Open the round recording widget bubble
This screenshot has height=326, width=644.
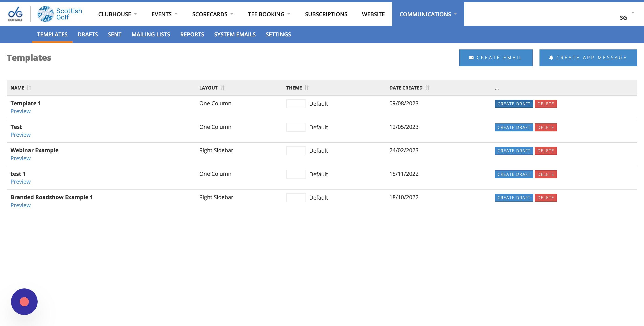tap(24, 302)
